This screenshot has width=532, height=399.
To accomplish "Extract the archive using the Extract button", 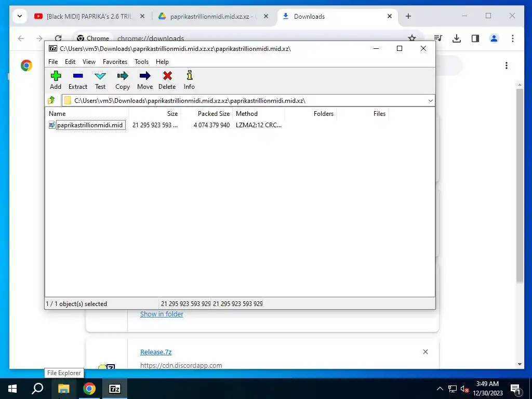I will coord(78,80).
